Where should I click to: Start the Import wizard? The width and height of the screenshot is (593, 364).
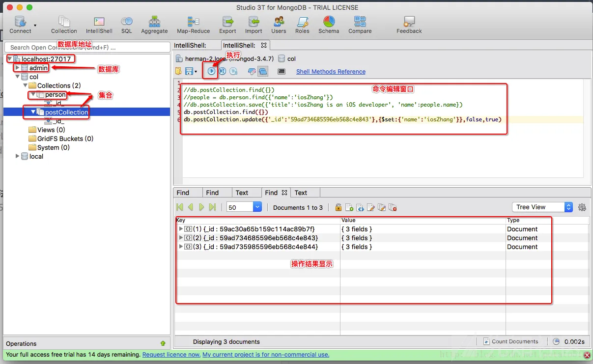254,25
